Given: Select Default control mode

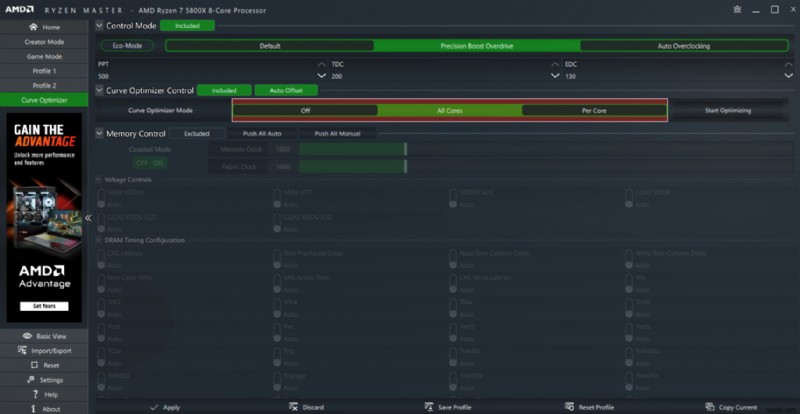Looking at the screenshot, I should click(270, 46).
